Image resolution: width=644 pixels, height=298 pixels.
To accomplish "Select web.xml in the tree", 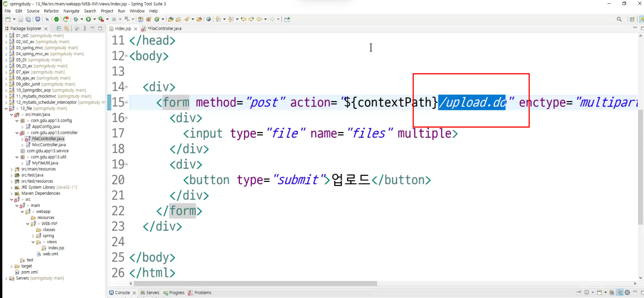I will pyautogui.click(x=50, y=254).
